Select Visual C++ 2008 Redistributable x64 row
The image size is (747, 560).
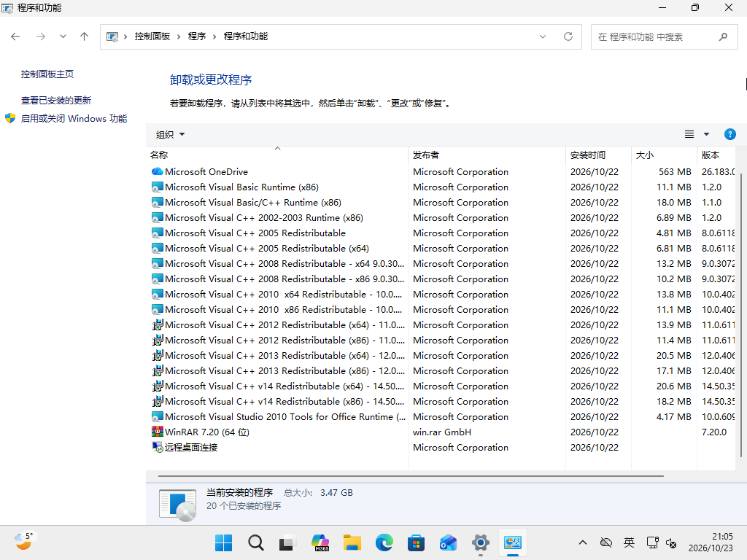click(x=442, y=263)
